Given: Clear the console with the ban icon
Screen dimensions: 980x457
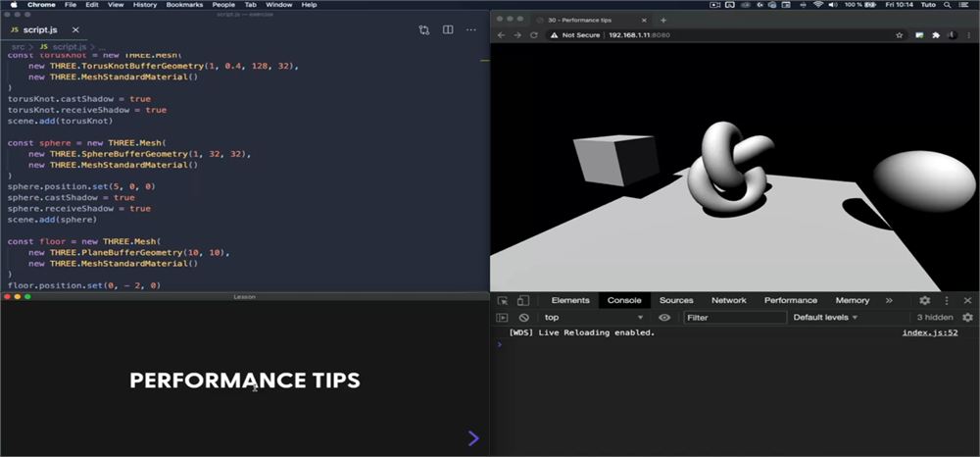Looking at the screenshot, I should (523, 318).
